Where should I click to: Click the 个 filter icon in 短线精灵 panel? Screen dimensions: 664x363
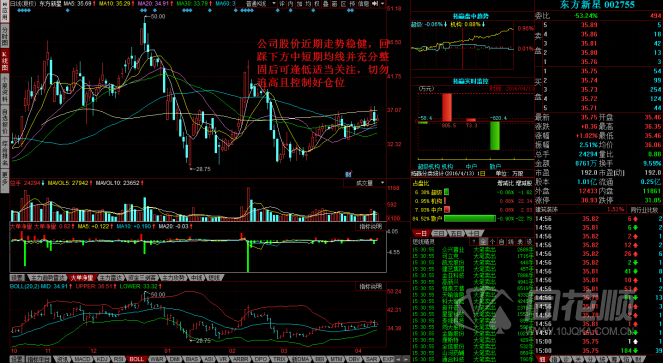click(x=492, y=241)
